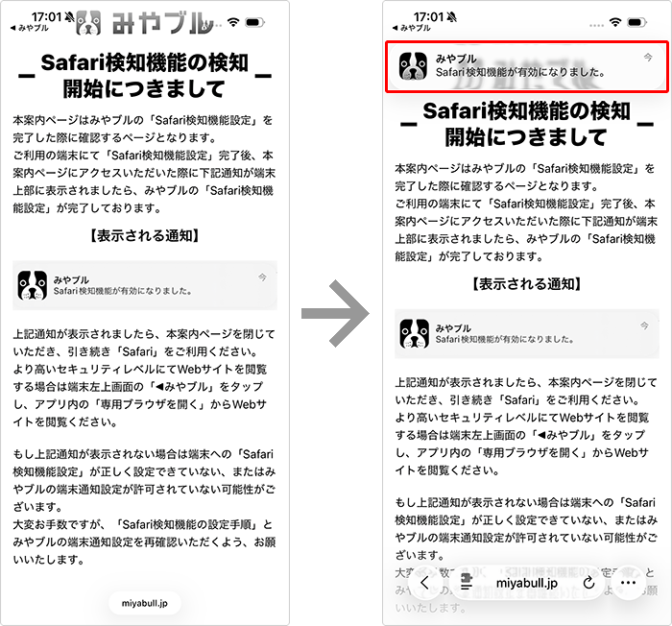
Task: Tap the cellular signal dots in right phone
Action: point(596,25)
